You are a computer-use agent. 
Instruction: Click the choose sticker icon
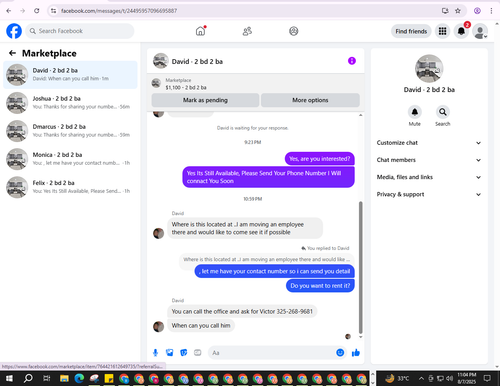[183, 353]
